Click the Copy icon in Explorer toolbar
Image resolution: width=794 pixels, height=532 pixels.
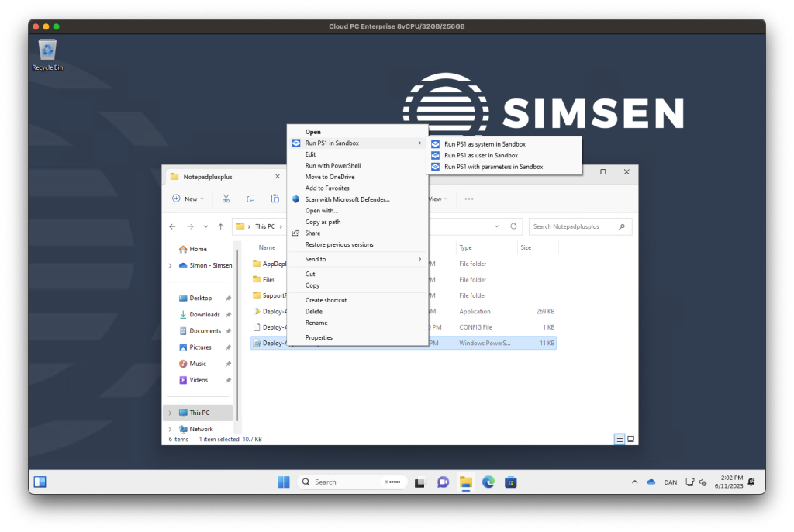[250, 199]
